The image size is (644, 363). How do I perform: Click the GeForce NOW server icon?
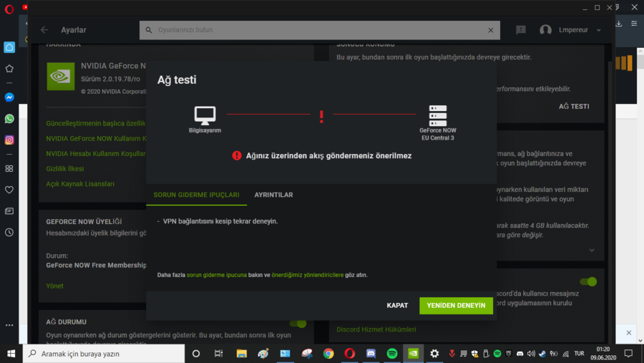tap(438, 115)
